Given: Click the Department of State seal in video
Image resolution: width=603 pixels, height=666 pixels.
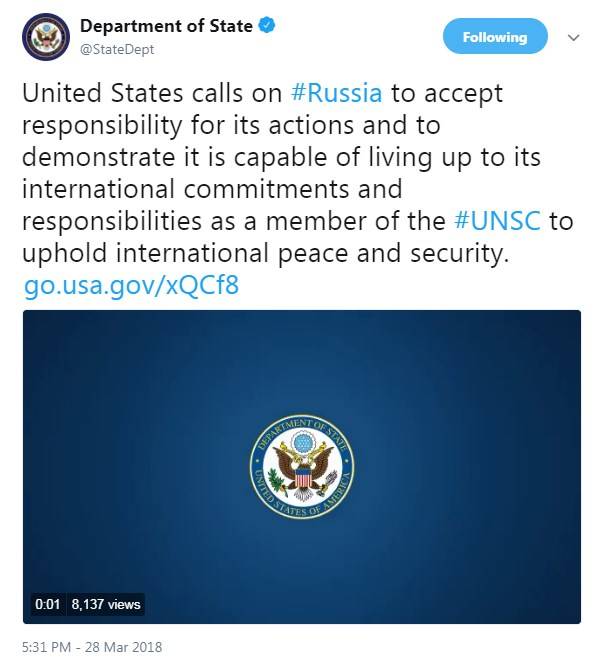Looking at the screenshot, I should pyautogui.click(x=302, y=467).
